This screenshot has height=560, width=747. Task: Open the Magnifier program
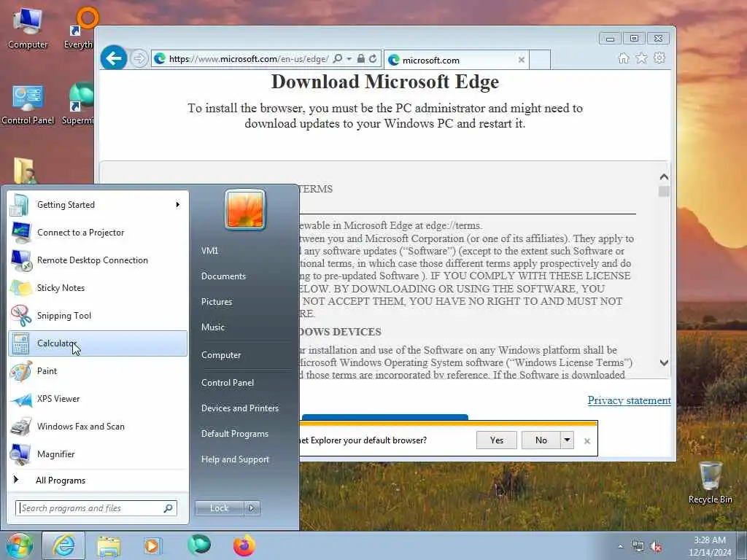pos(98,454)
